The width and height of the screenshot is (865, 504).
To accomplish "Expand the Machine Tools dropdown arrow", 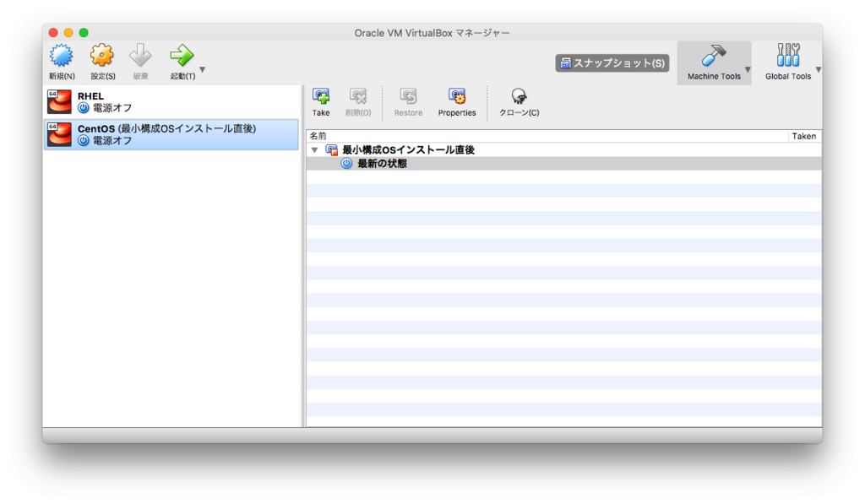I will [x=748, y=69].
